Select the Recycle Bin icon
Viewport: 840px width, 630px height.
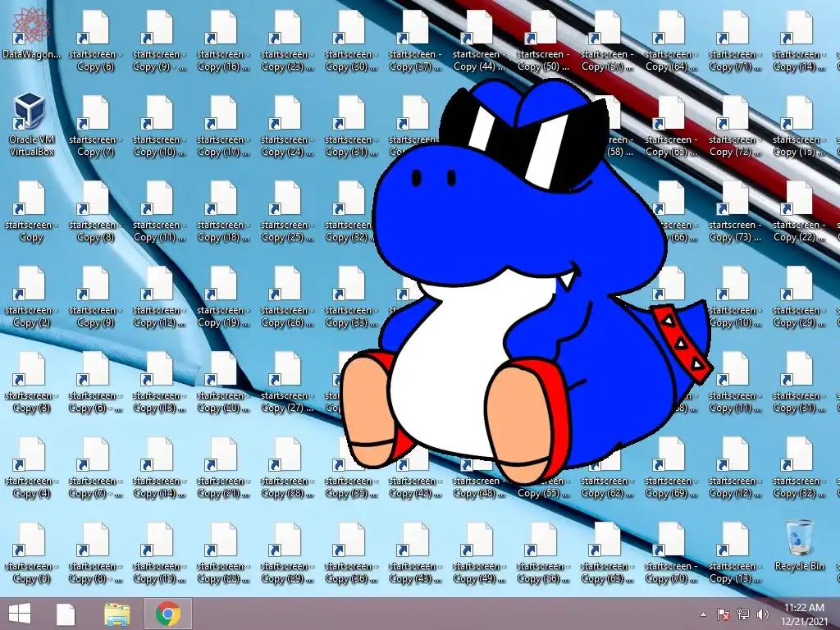799,545
